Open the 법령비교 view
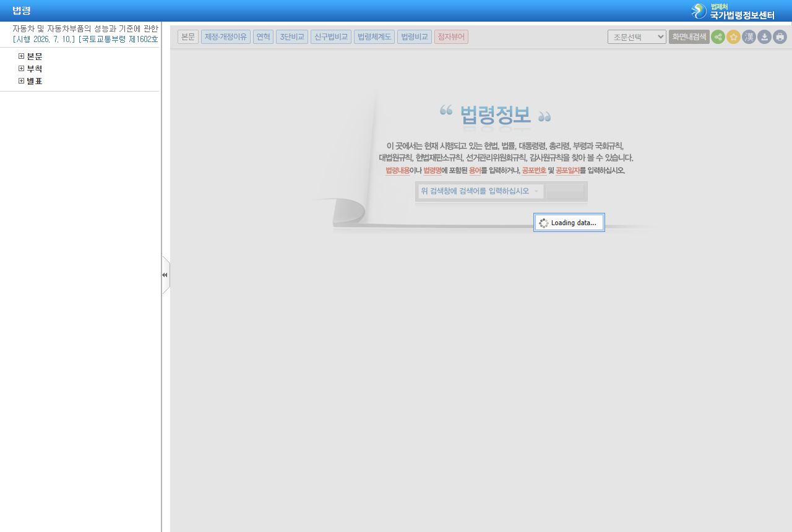The height and width of the screenshot is (532, 792). [x=415, y=36]
